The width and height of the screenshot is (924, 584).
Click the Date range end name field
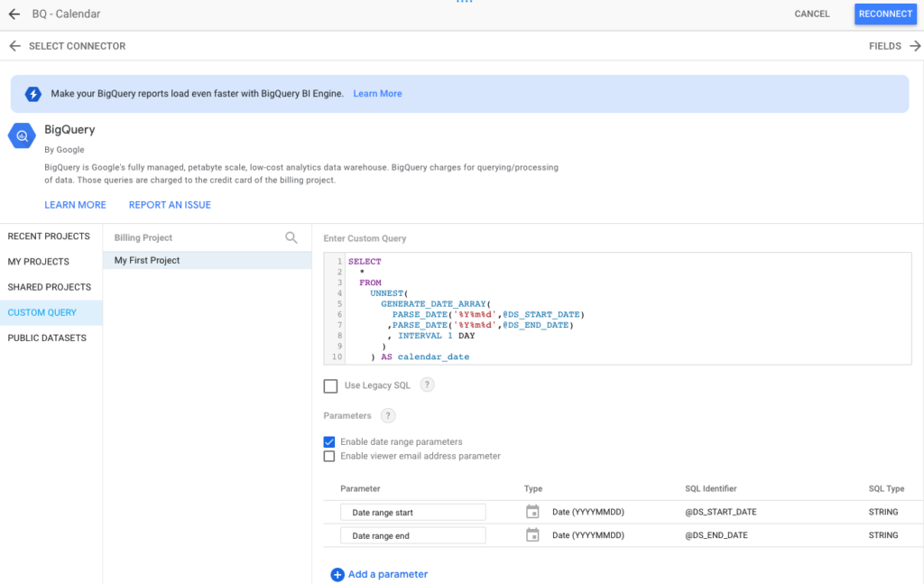pos(413,535)
